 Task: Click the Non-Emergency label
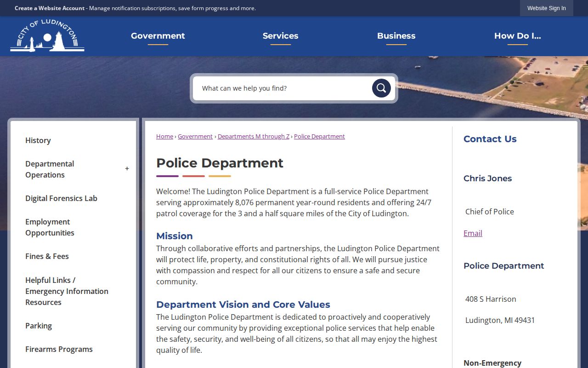coord(492,363)
